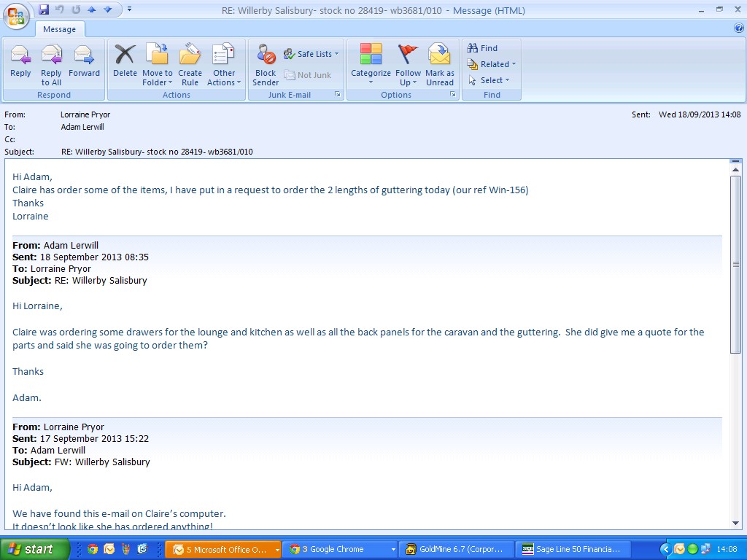Click the Redo icon in quick access toolbar
Screen dimensions: 747x560
click(76, 9)
